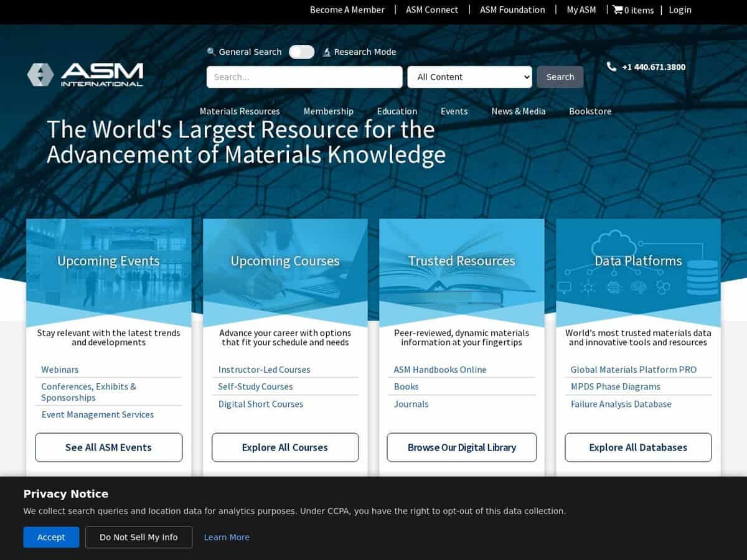The height and width of the screenshot is (560, 747).
Task: Click Learn More in privacy notice
Action: (x=227, y=537)
